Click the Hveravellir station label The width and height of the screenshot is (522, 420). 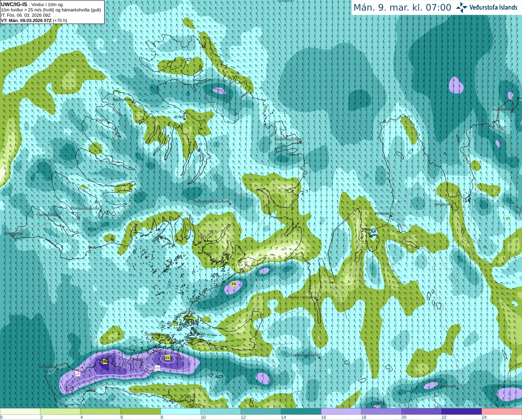pyautogui.click(x=448, y=386)
